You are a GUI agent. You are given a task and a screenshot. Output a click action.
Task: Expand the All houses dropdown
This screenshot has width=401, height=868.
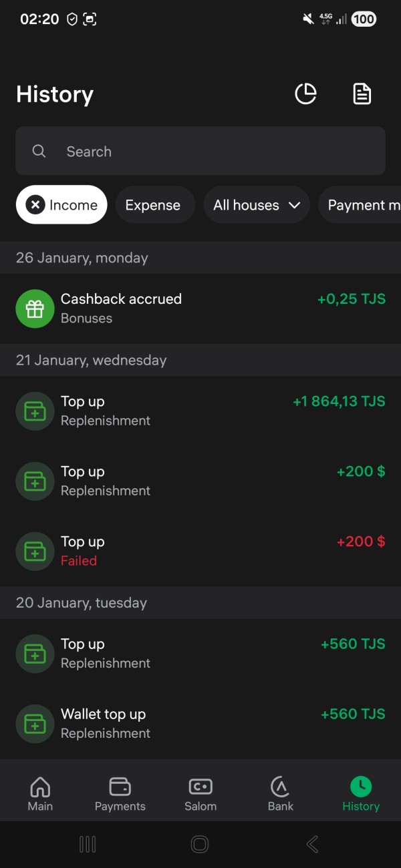[257, 205]
